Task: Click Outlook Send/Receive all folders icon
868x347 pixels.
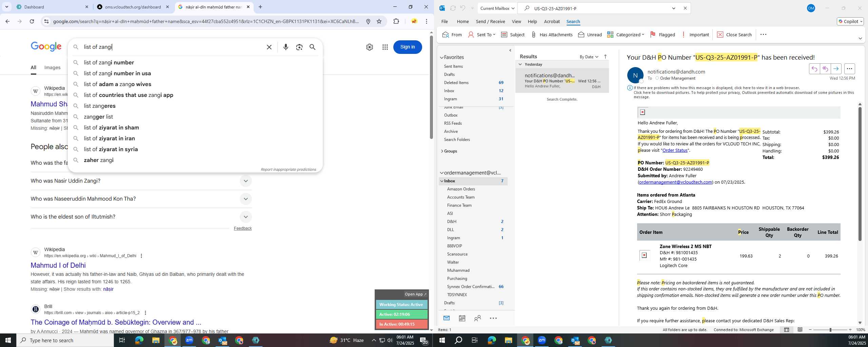Action: tap(453, 8)
